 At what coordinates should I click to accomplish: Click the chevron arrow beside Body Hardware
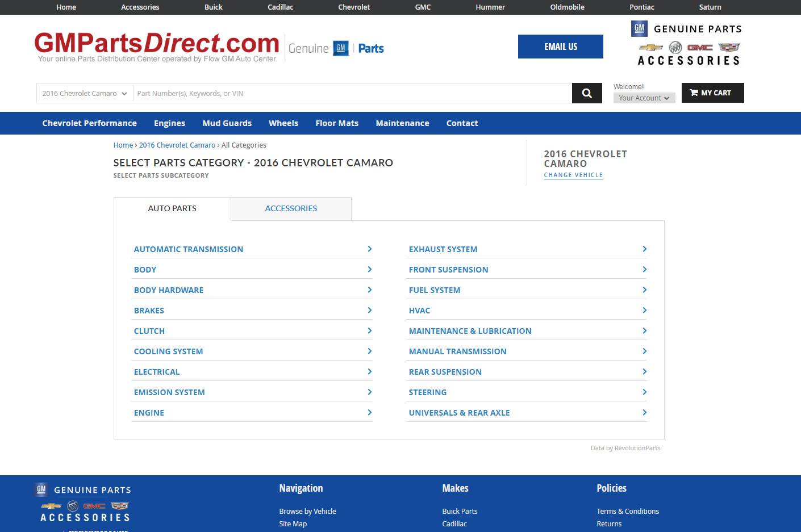coord(369,290)
